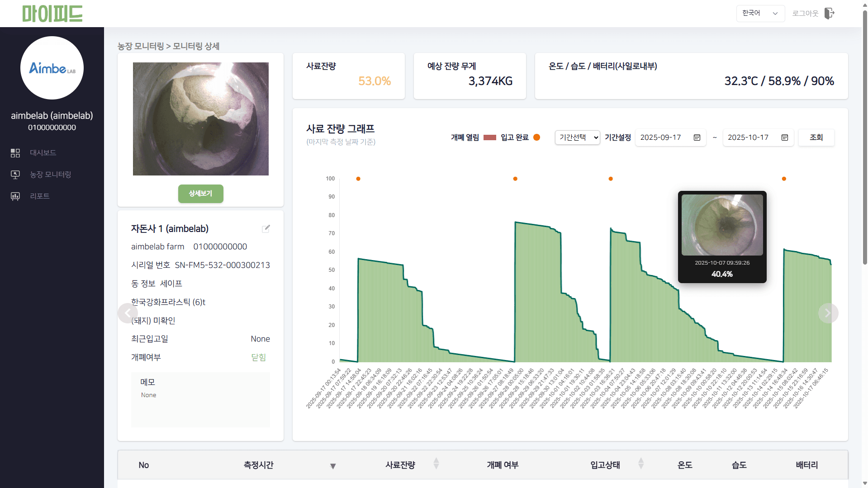
Task: Click the right carousel arrow on the graph panel
Action: [828, 313]
